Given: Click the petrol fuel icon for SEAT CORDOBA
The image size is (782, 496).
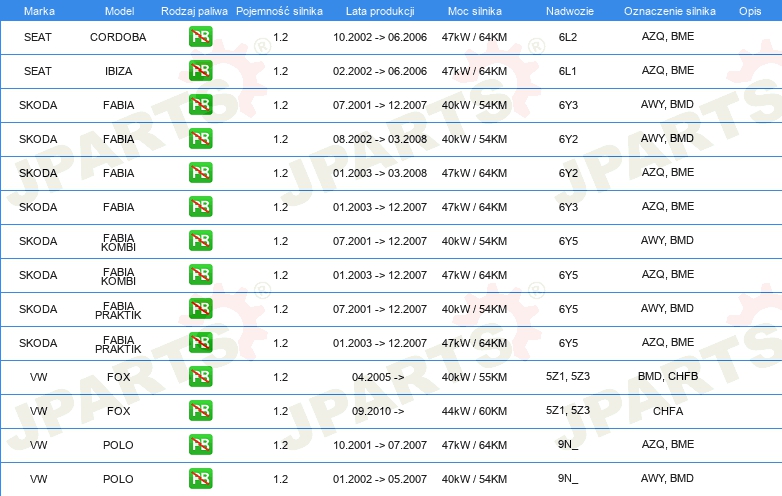Looking at the screenshot, I should 200,38.
